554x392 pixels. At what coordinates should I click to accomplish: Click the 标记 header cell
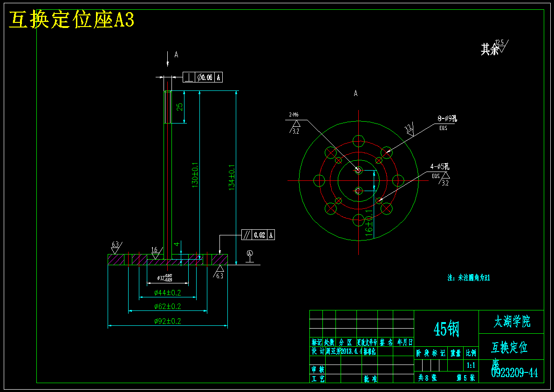click(x=316, y=342)
